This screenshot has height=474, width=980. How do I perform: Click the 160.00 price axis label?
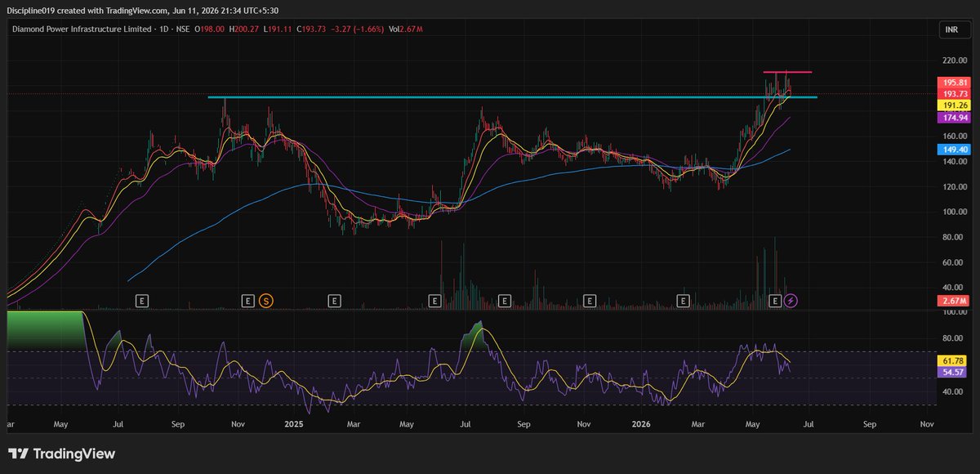pos(955,136)
